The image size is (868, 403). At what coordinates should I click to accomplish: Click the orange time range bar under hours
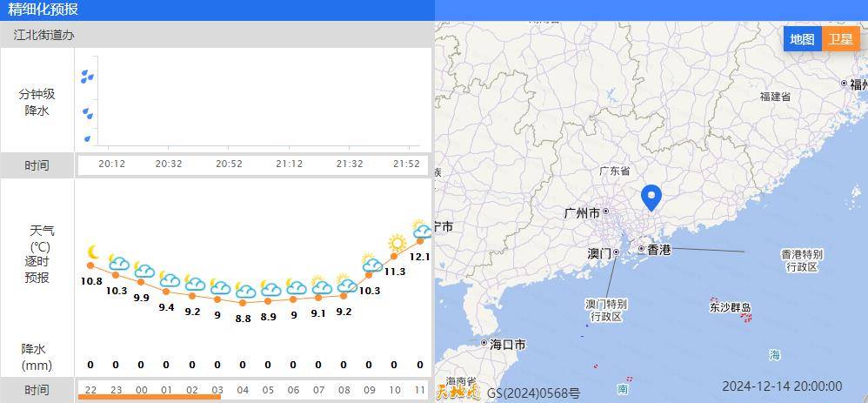pyautogui.click(x=149, y=398)
